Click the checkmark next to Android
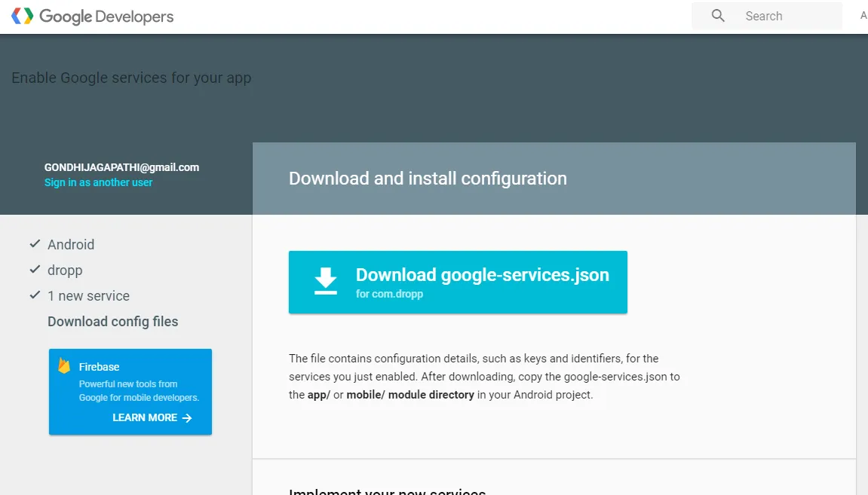868x495 pixels. 35,244
